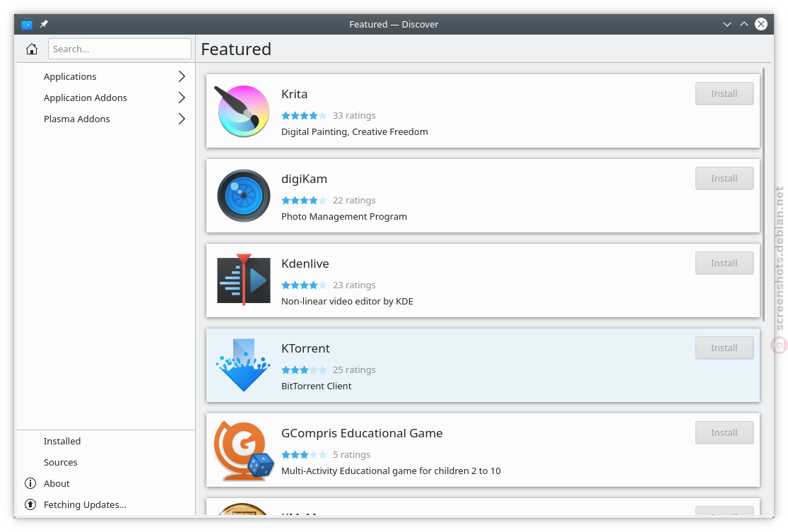The height and width of the screenshot is (532, 788).
Task: Expand the Applications category chevron
Action: pos(182,76)
